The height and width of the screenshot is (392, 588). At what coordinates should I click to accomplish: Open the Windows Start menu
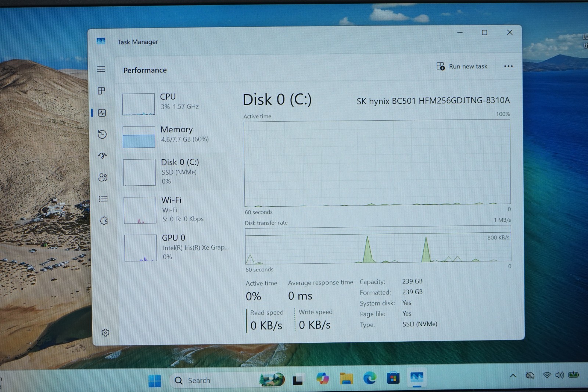tap(155, 381)
